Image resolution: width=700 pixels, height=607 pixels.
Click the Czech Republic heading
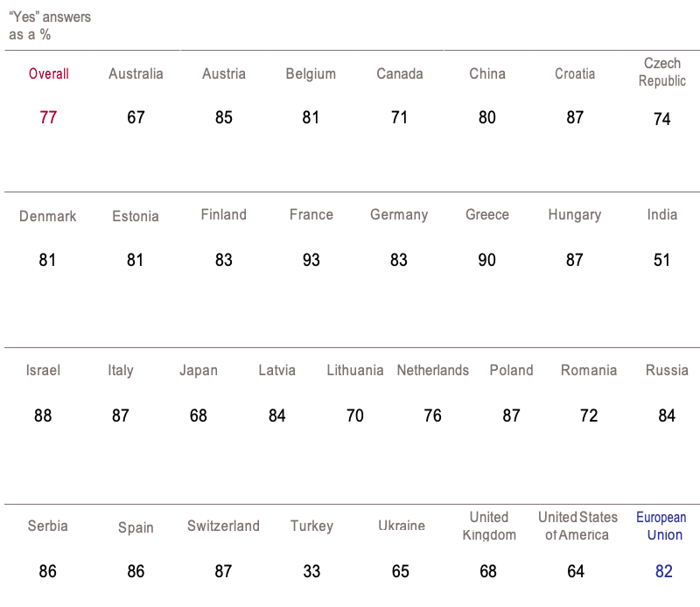coord(662,72)
